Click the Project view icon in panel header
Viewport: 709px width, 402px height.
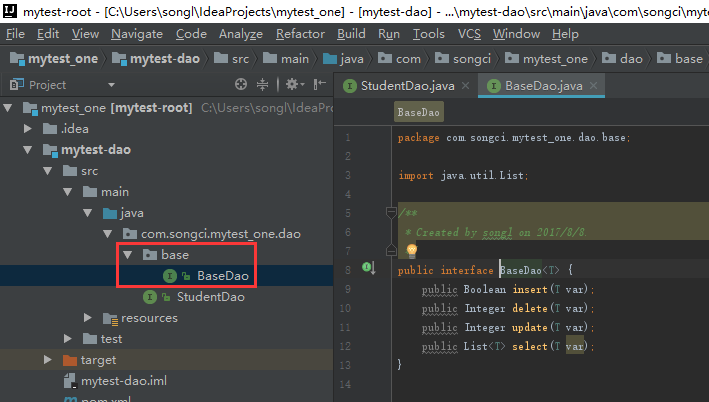17,84
